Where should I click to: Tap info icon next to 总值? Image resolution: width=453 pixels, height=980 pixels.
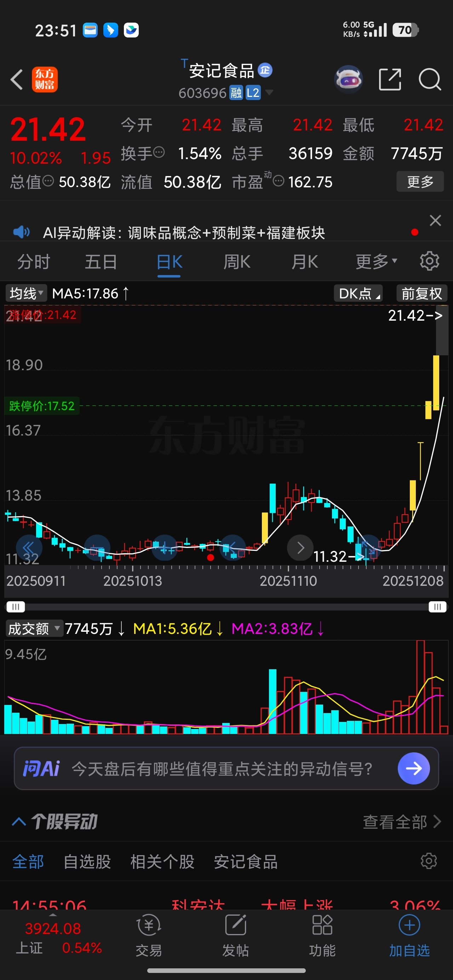coord(48,181)
